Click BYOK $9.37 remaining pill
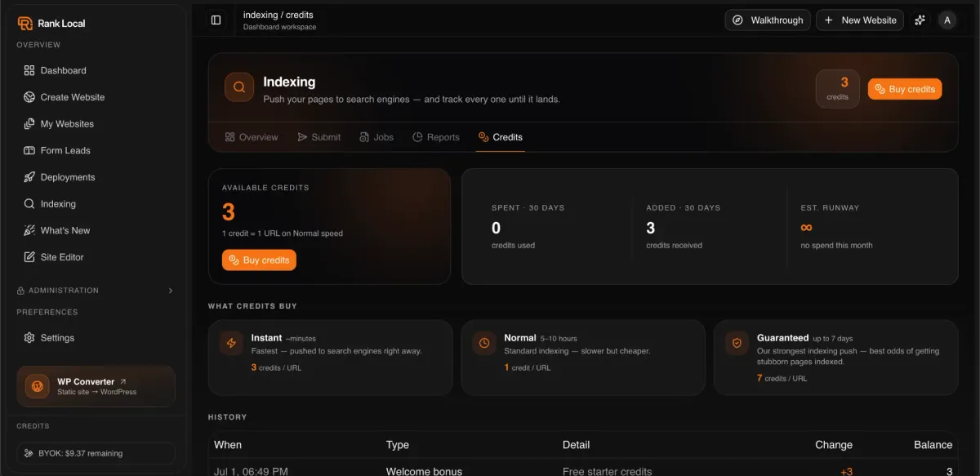Screen dimensions: 980x476 pyautogui.click(x=96, y=453)
